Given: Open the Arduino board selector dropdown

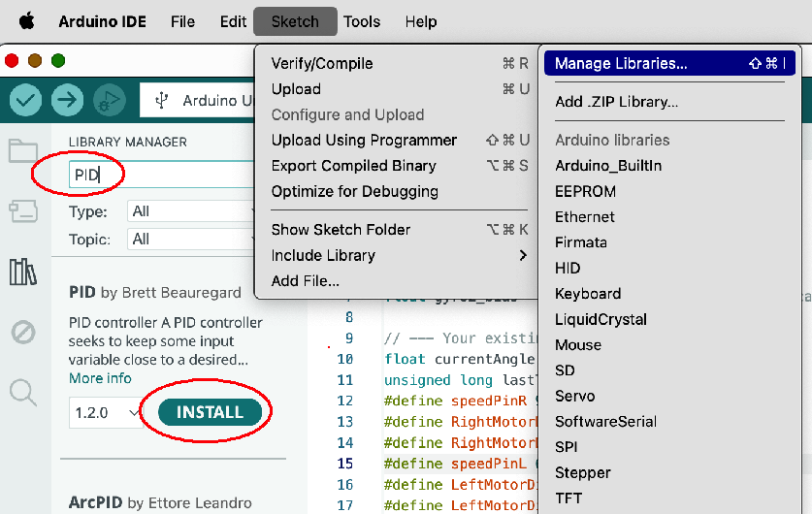Looking at the screenshot, I should point(197,100).
